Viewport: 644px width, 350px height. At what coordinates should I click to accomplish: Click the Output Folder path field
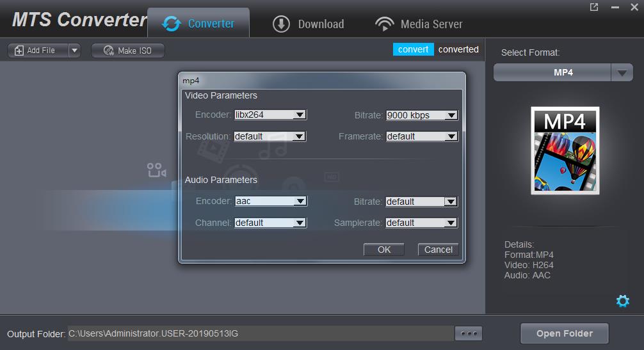point(259,333)
